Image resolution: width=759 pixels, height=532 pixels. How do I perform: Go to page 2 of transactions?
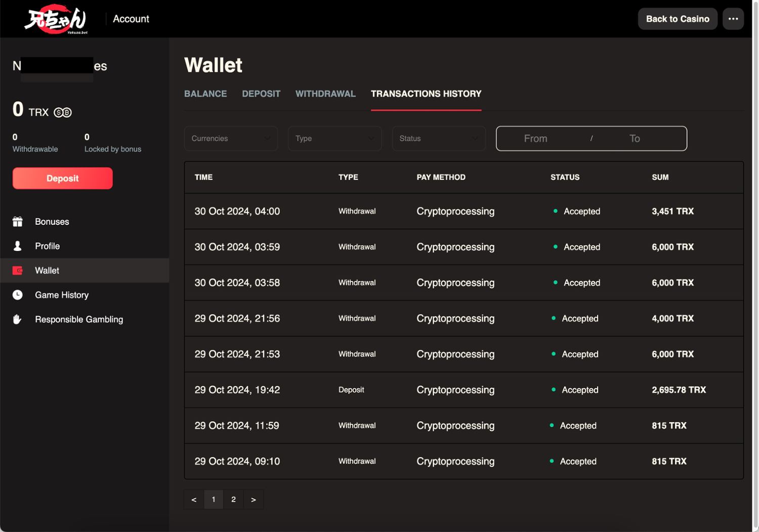click(233, 500)
